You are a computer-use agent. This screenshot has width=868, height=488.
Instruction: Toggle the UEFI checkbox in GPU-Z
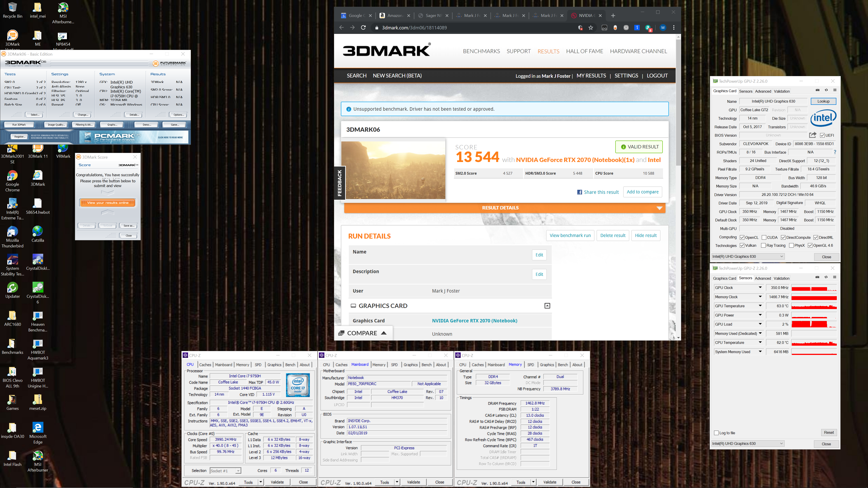[x=823, y=135]
